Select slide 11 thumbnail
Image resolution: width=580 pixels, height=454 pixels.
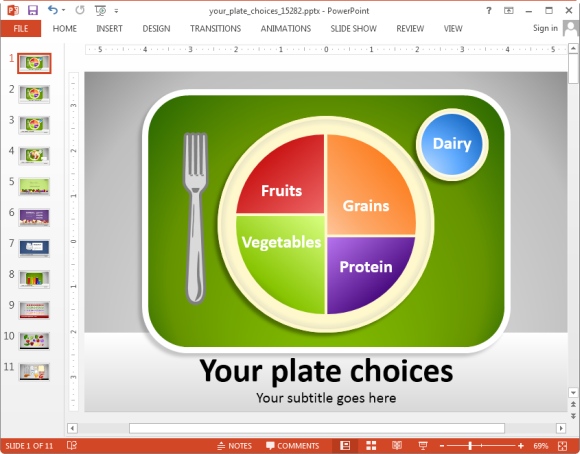click(x=34, y=371)
